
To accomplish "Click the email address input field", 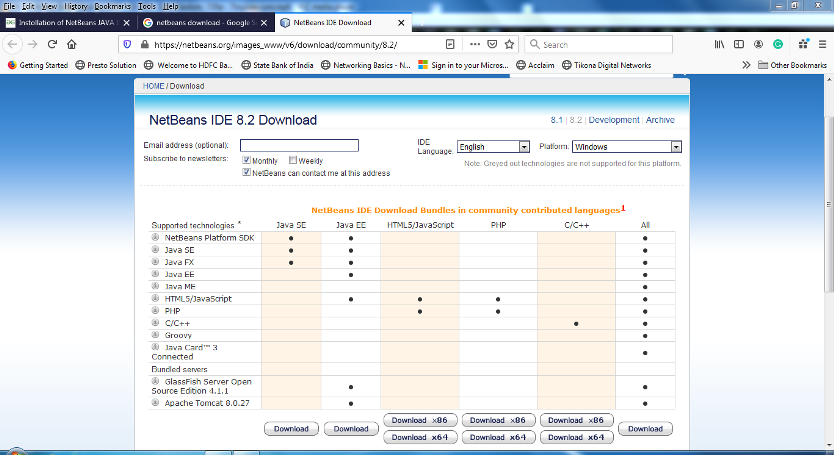I will point(299,145).
